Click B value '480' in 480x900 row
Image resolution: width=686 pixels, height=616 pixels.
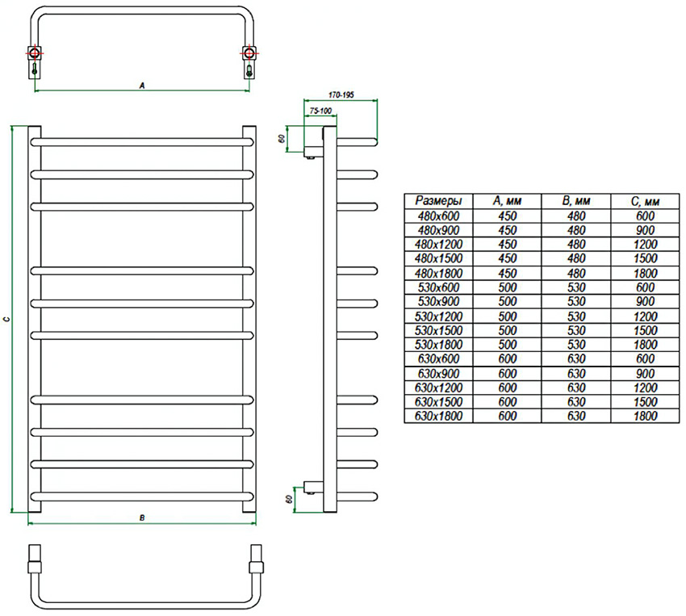tap(576, 230)
